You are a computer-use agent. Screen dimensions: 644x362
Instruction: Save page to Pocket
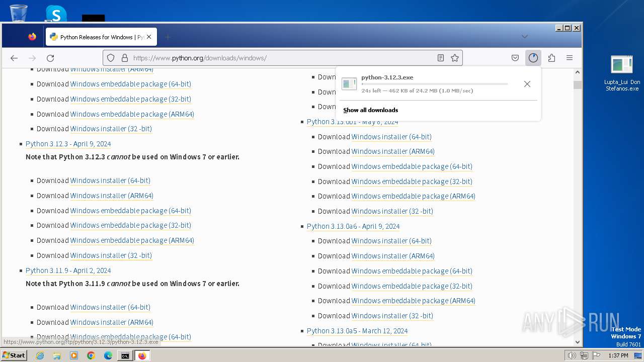515,58
